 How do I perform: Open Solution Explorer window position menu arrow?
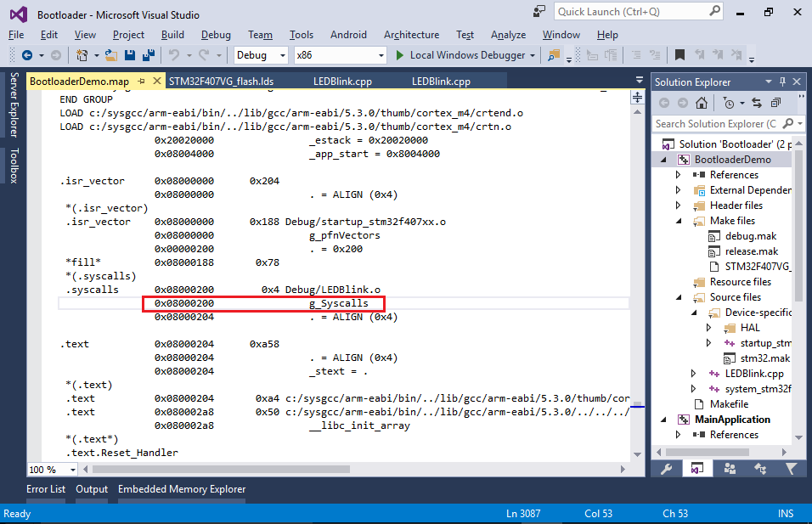769,82
